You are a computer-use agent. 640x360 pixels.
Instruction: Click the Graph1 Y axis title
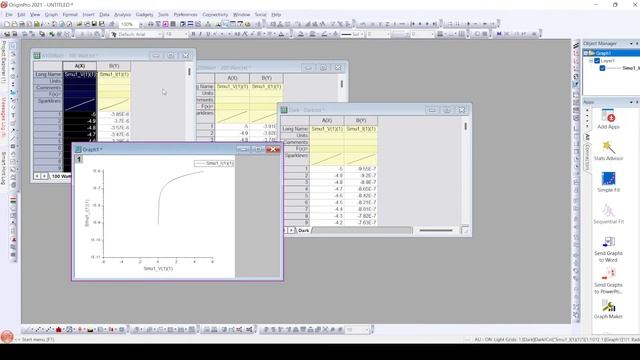87,213
